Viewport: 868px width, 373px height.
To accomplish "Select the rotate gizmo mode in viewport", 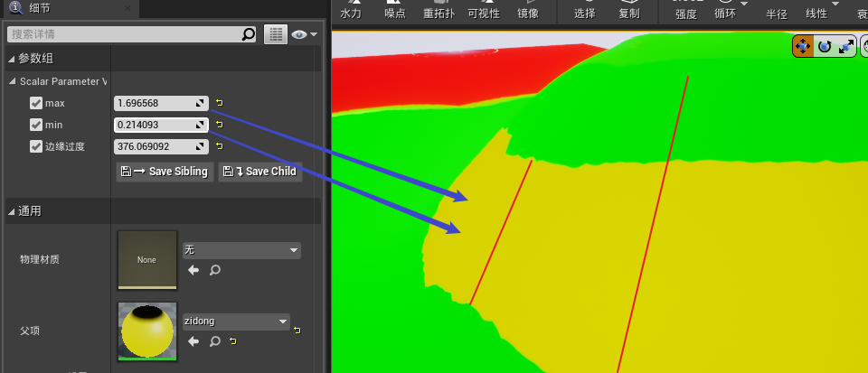I will pyautogui.click(x=825, y=46).
